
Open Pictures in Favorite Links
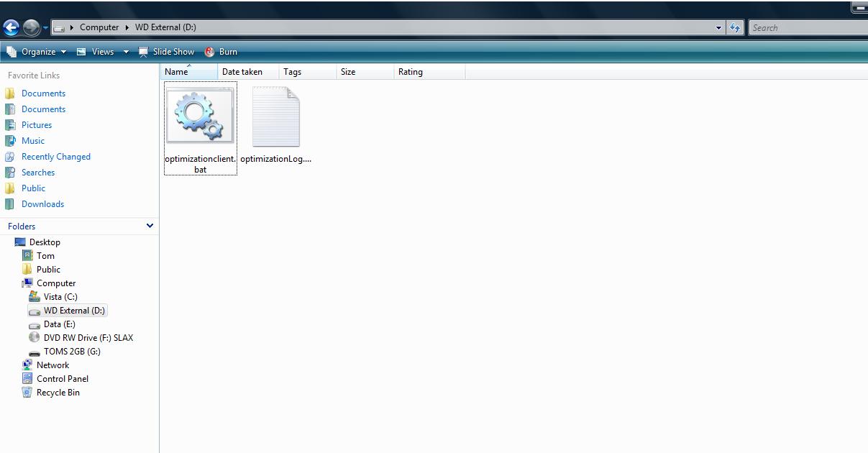(x=37, y=125)
